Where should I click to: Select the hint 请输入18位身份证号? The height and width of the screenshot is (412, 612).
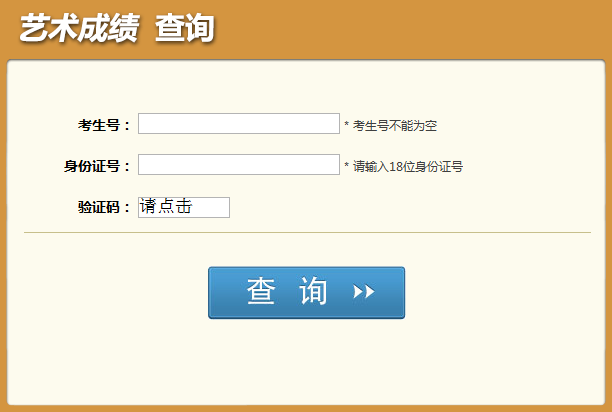(408, 167)
